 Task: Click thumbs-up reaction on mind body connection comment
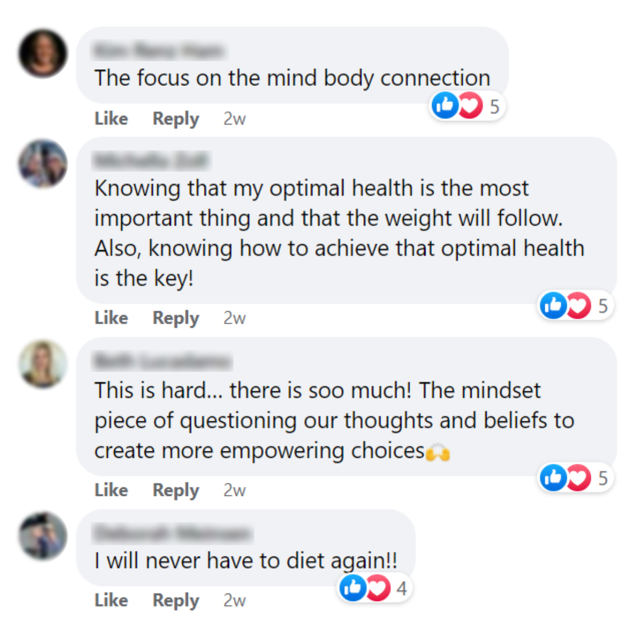click(445, 105)
